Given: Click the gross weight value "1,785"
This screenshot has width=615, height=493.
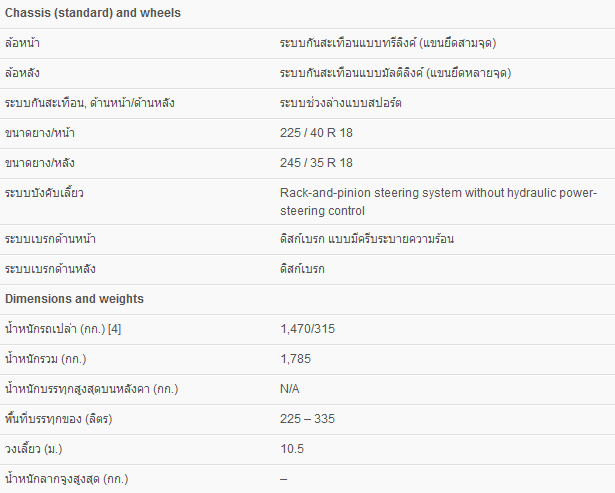Looking at the screenshot, I should coord(296,358).
